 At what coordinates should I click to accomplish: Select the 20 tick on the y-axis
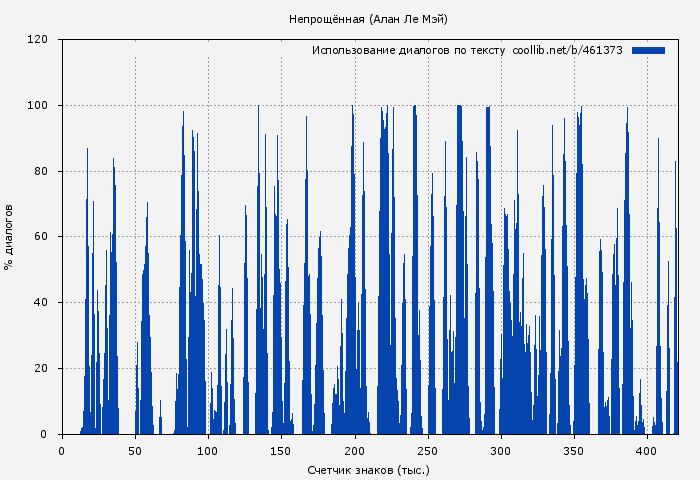41,369
